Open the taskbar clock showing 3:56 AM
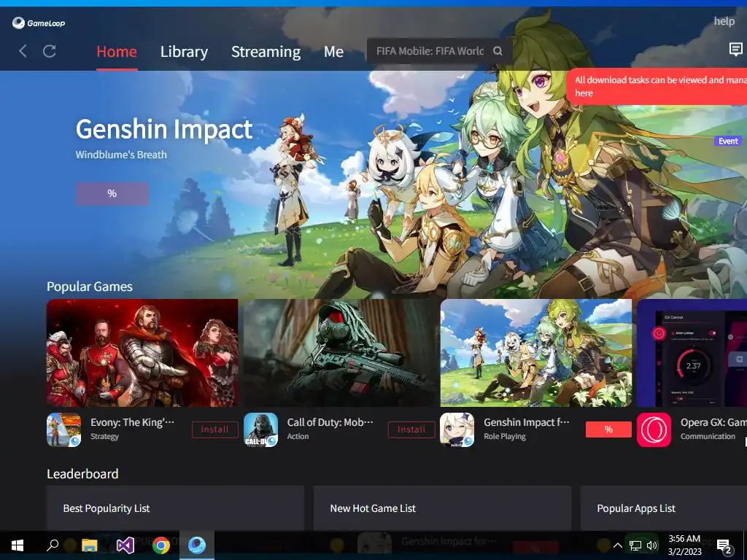The image size is (747, 560). pos(684,545)
